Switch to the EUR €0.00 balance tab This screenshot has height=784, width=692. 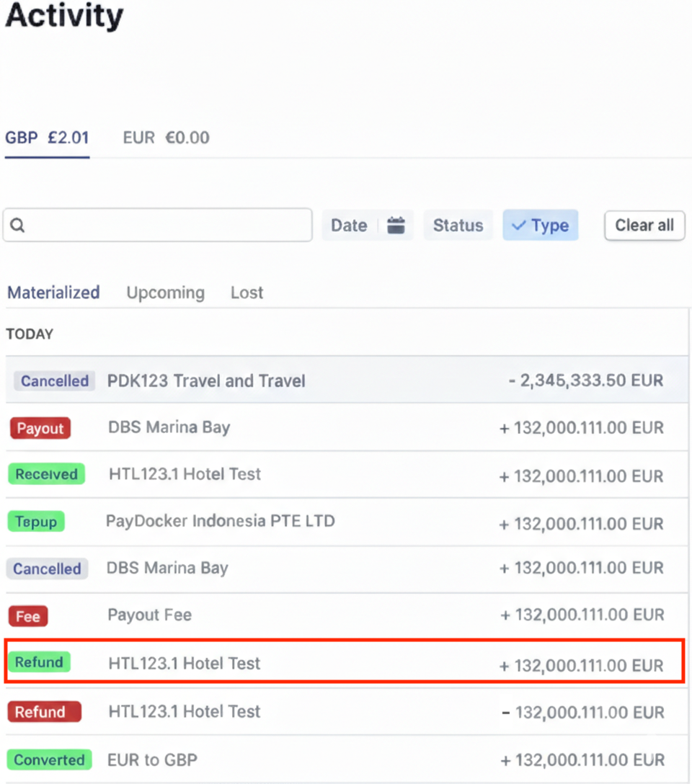(x=166, y=138)
